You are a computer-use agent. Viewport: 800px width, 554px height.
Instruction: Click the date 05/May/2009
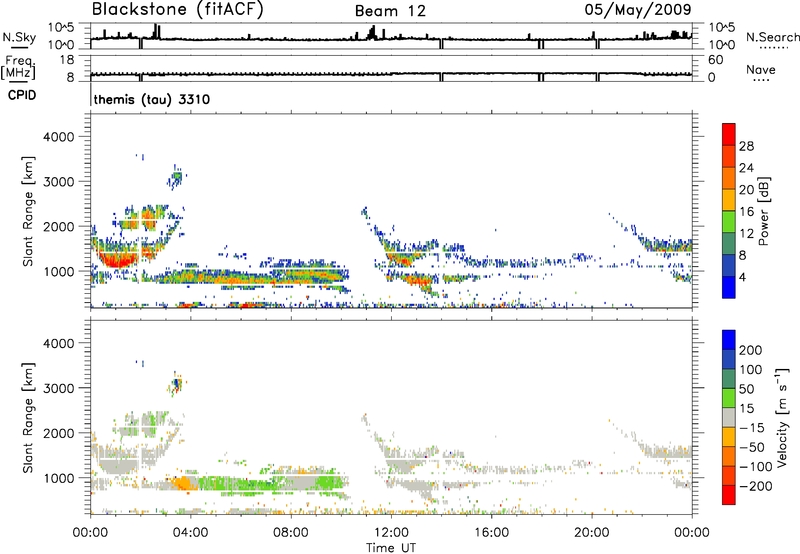click(638, 10)
